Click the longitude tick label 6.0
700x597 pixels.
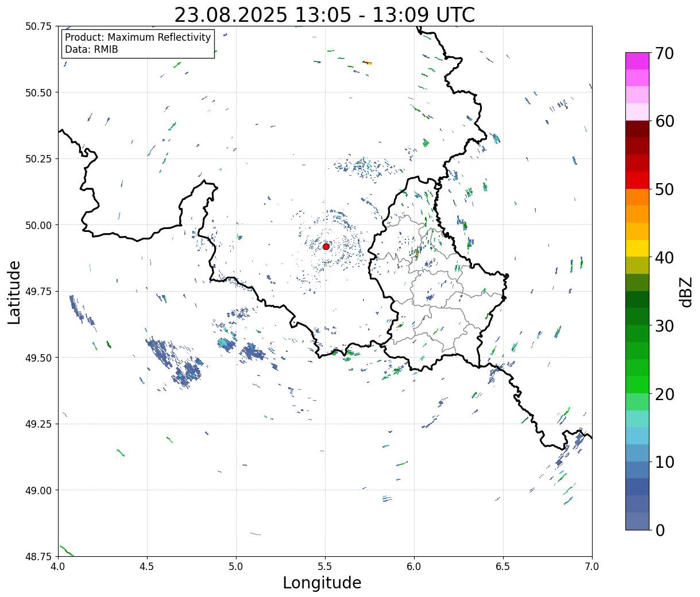414,566
